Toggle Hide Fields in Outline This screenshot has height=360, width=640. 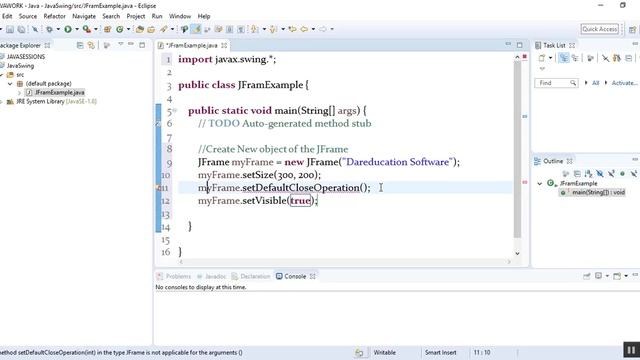pyautogui.click(x=600, y=174)
